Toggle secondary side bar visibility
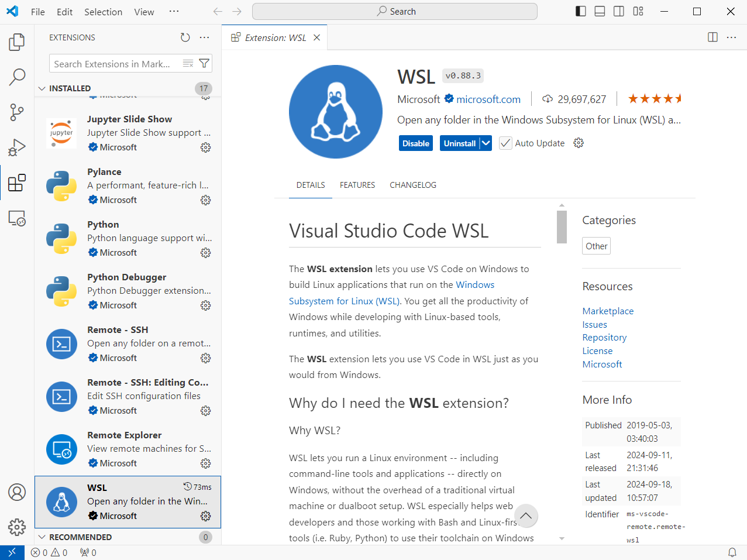This screenshot has width=747, height=560. pos(619,11)
